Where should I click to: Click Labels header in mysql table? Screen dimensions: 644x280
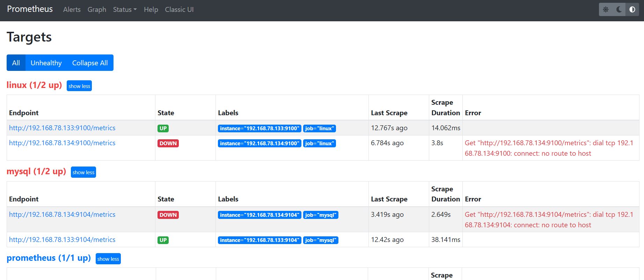coord(228,199)
